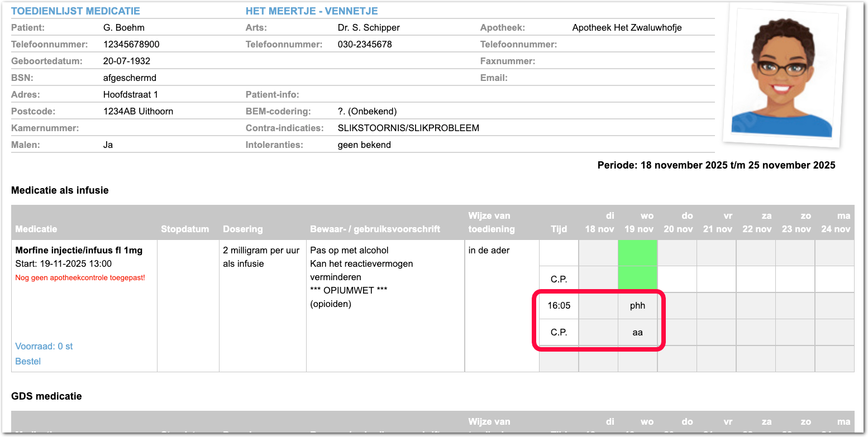Click the Stopdatum column header
The image size is (868, 437).
click(x=185, y=229)
